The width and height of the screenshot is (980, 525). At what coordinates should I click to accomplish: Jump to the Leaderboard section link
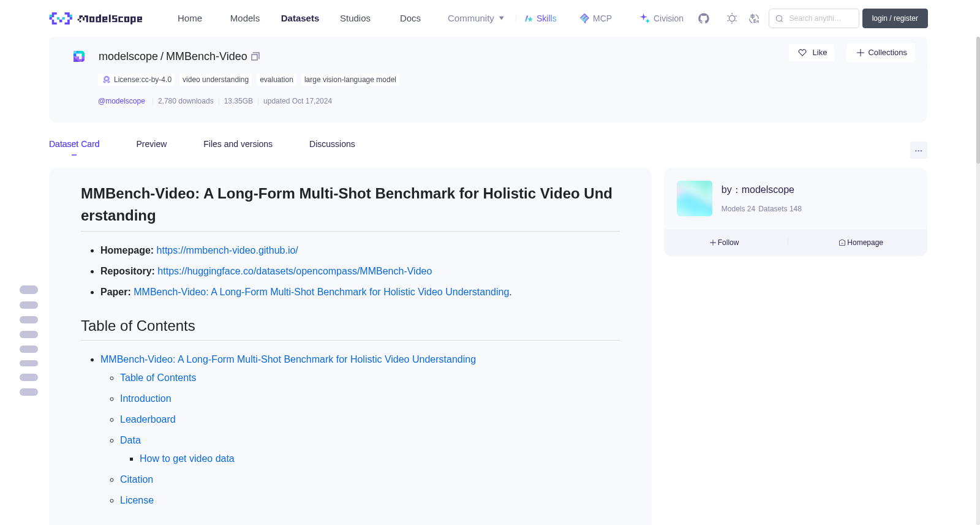148,419
